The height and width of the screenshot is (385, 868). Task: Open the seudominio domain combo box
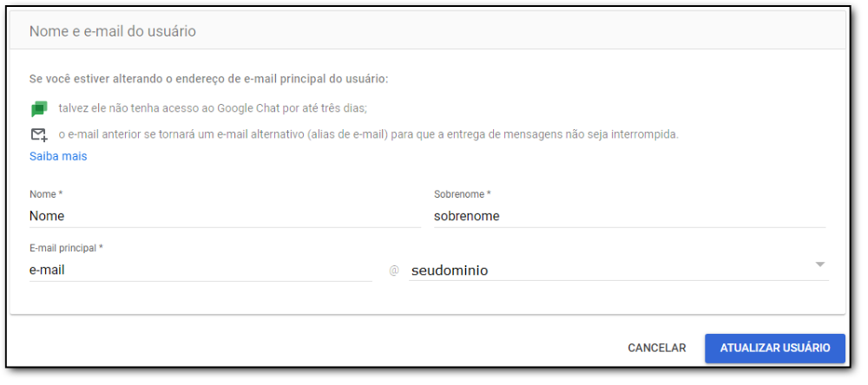[x=619, y=271]
